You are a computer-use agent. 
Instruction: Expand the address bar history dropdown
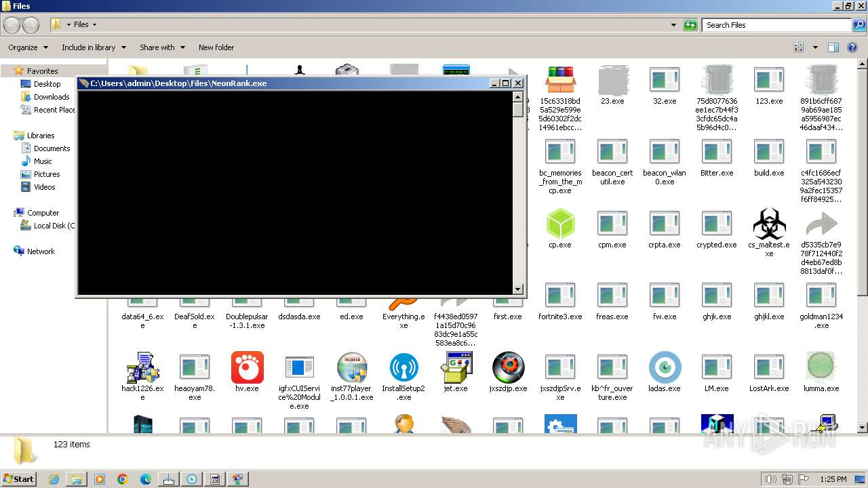[x=673, y=25]
